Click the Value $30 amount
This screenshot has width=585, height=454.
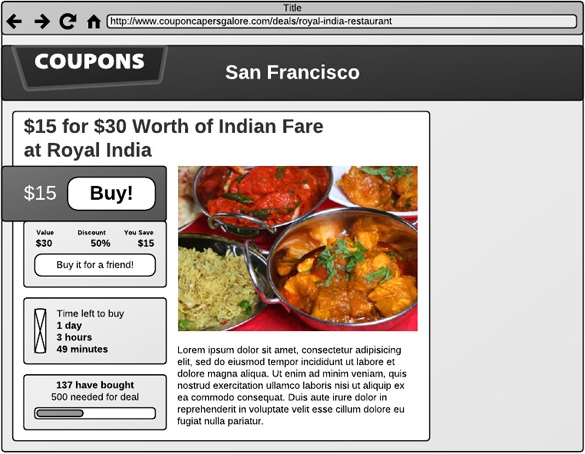click(44, 243)
